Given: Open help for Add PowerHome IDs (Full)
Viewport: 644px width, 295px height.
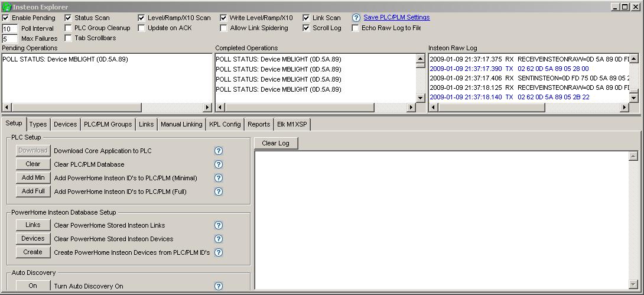Looking at the screenshot, I should (x=219, y=192).
